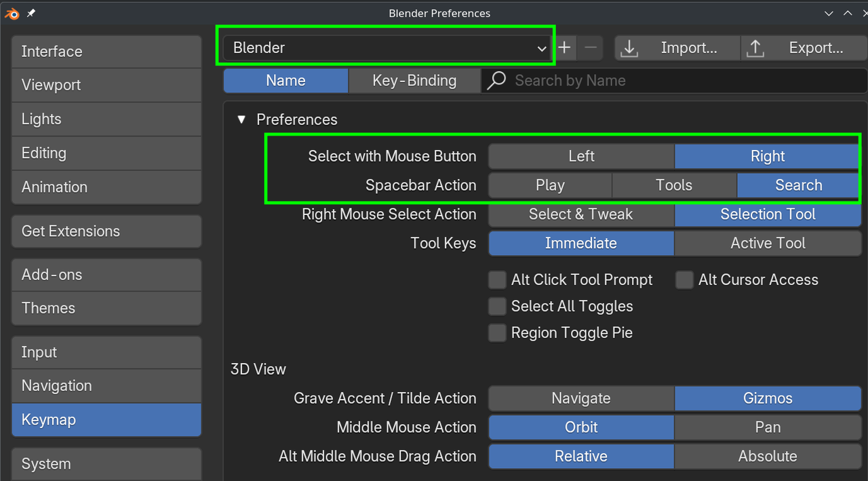Choose Selection Tool for right mouse action
868x481 pixels.
pyautogui.click(x=768, y=214)
